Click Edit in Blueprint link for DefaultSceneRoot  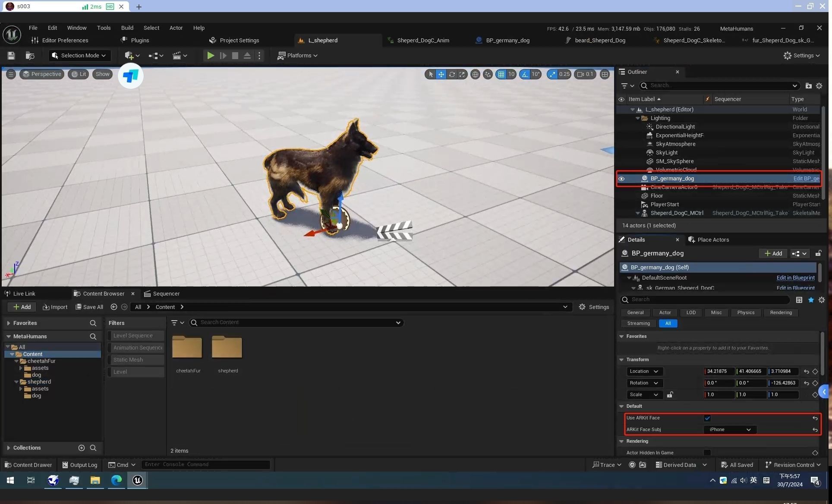(x=795, y=278)
